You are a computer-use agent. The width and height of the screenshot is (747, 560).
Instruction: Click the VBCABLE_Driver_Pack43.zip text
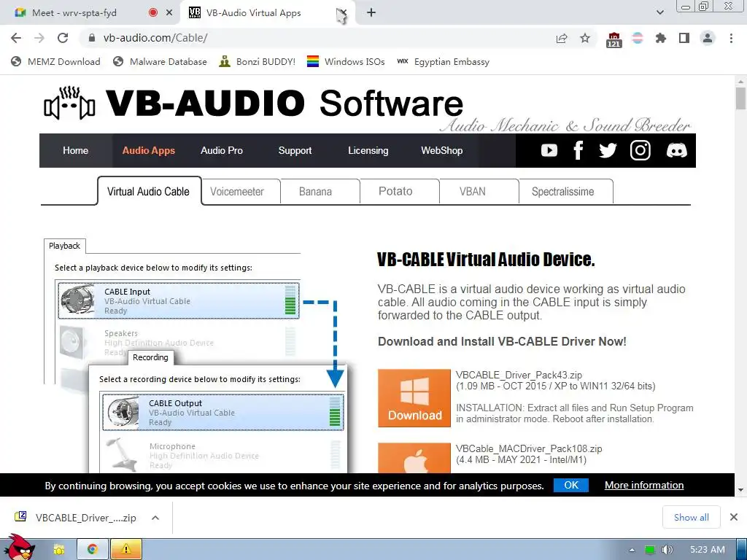pyautogui.click(x=519, y=375)
